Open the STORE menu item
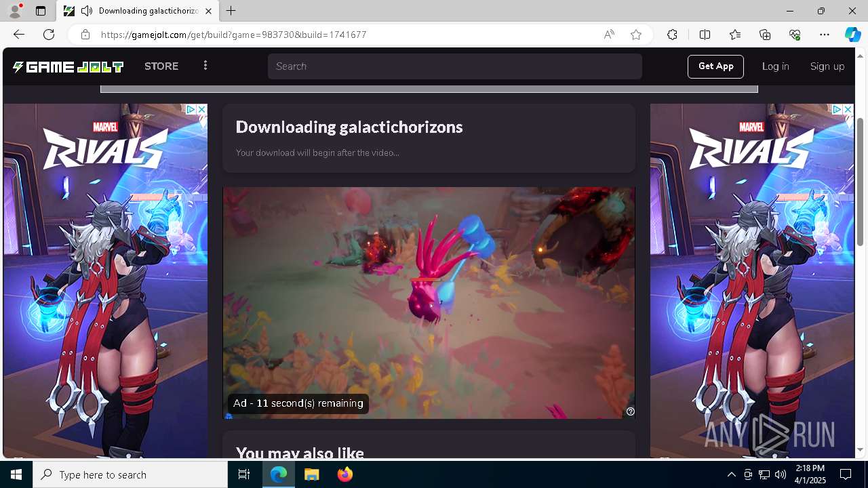The width and height of the screenshot is (868, 488). 161,66
